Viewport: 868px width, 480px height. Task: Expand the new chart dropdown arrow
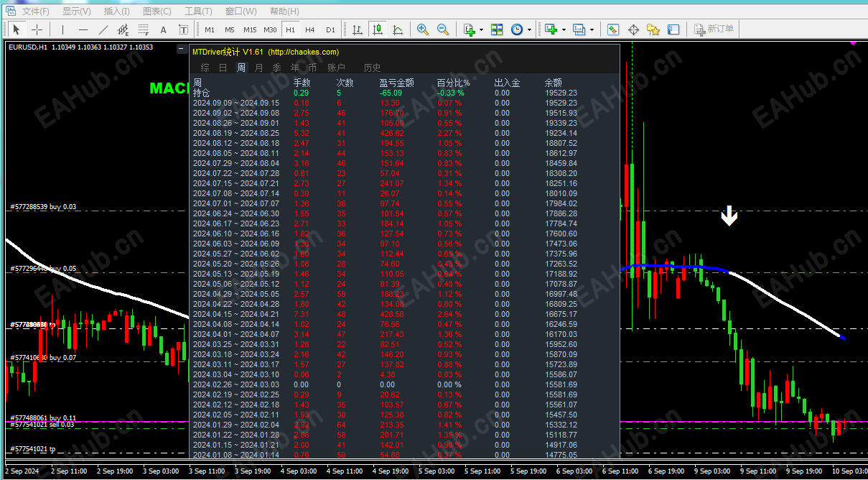point(482,29)
